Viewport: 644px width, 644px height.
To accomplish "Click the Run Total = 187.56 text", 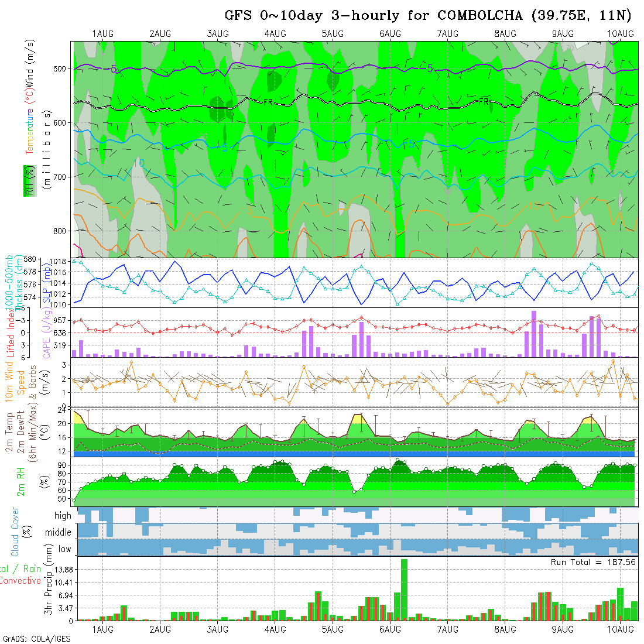I will pyautogui.click(x=593, y=562).
